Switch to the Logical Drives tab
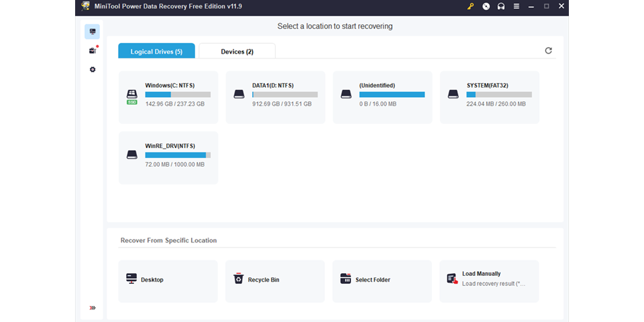This screenshot has width=644, height=322. (156, 50)
